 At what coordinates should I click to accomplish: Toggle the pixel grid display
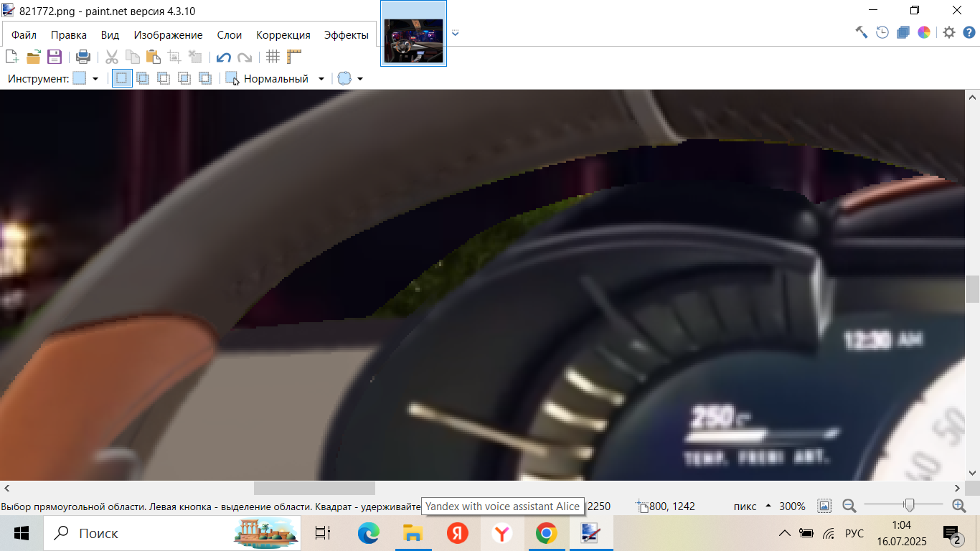coord(273,57)
